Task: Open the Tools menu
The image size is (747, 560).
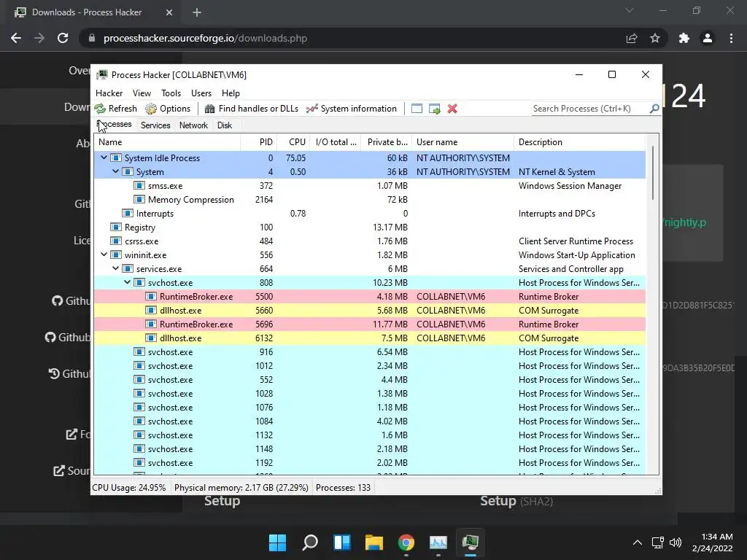Action: [171, 93]
